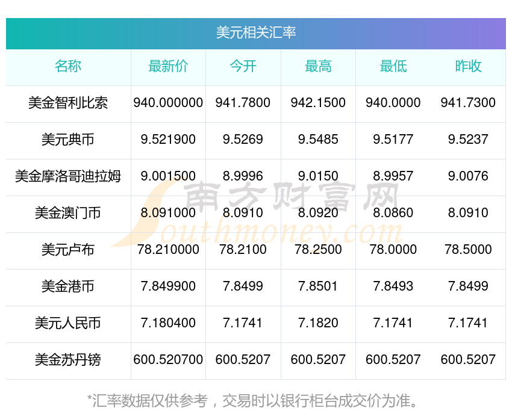
Task: Click previous close 9.0076
Action: pyautogui.click(x=468, y=176)
